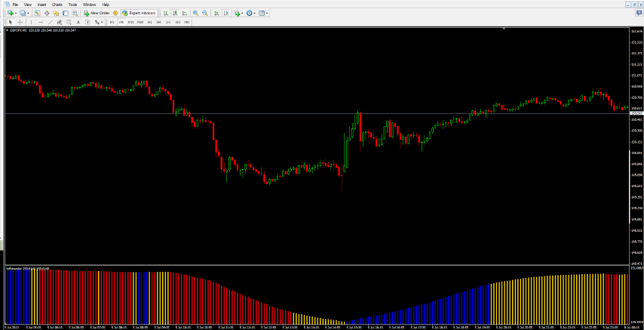Open the Charts menu

[57, 5]
